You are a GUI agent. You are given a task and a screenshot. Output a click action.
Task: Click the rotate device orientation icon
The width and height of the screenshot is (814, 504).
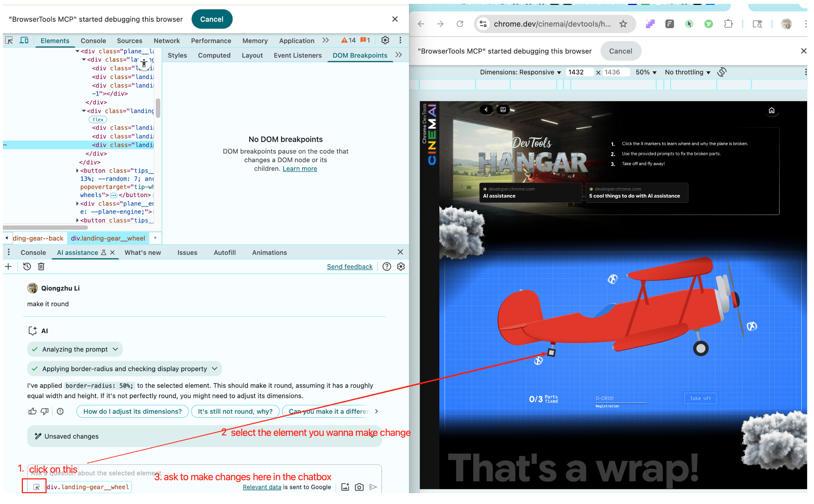(722, 72)
